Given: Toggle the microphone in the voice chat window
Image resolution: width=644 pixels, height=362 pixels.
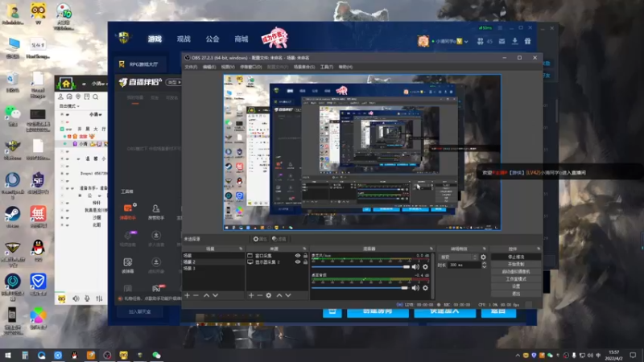Looking at the screenshot, I should [87, 298].
